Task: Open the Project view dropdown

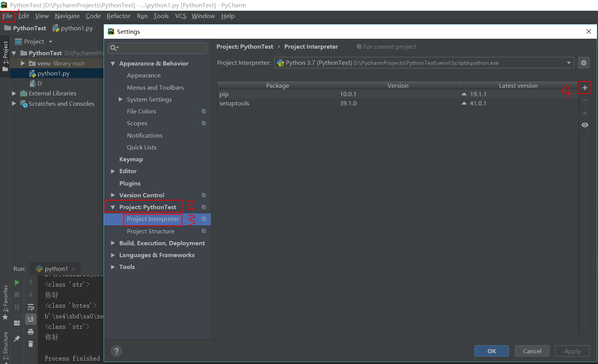Action: coord(51,41)
